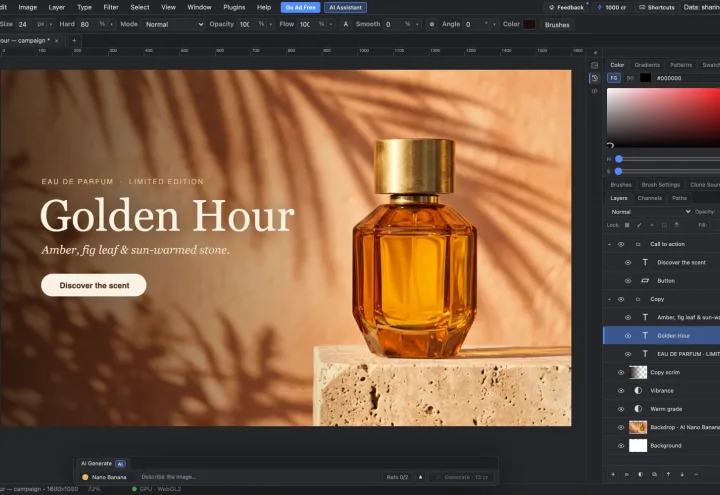Image resolution: width=720 pixels, height=495 pixels.
Task: Hide the Call to action group
Action: (621, 244)
